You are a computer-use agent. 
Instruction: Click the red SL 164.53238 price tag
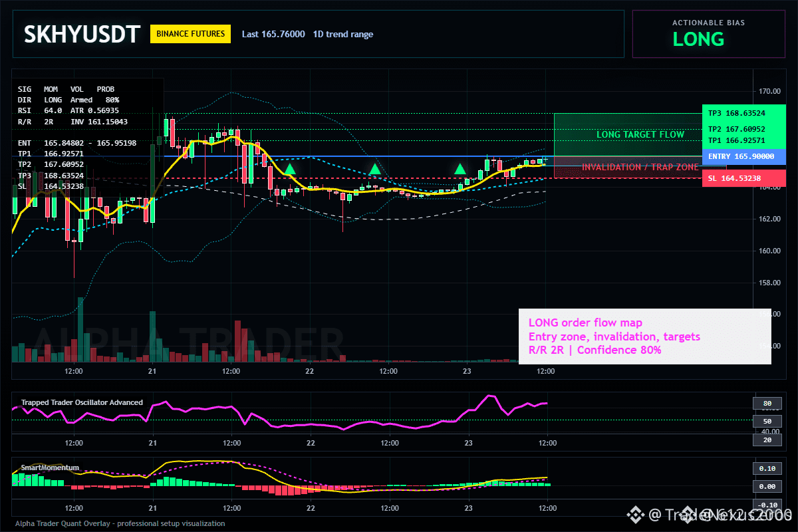click(743, 178)
